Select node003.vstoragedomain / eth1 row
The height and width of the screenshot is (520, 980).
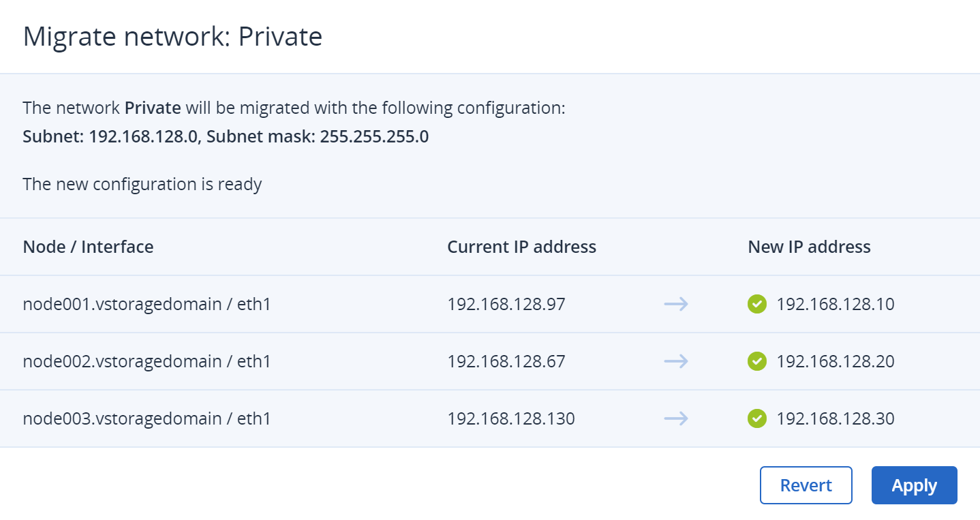147,418
